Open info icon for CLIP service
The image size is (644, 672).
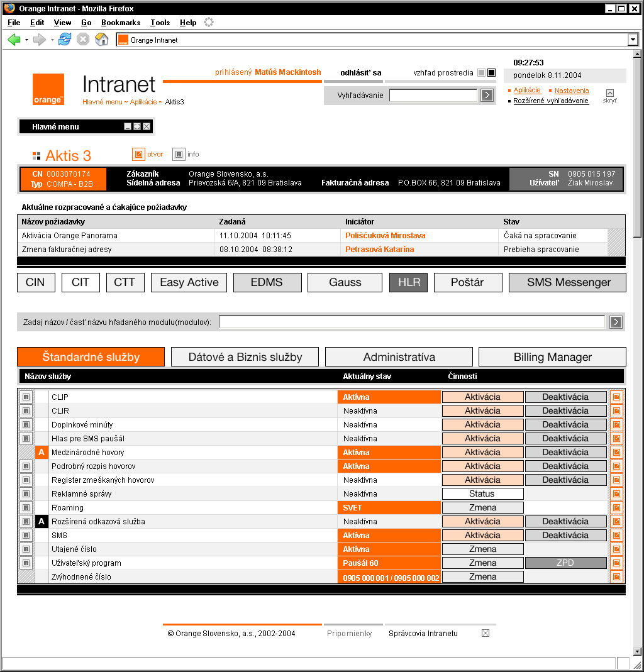tap(26, 397)
